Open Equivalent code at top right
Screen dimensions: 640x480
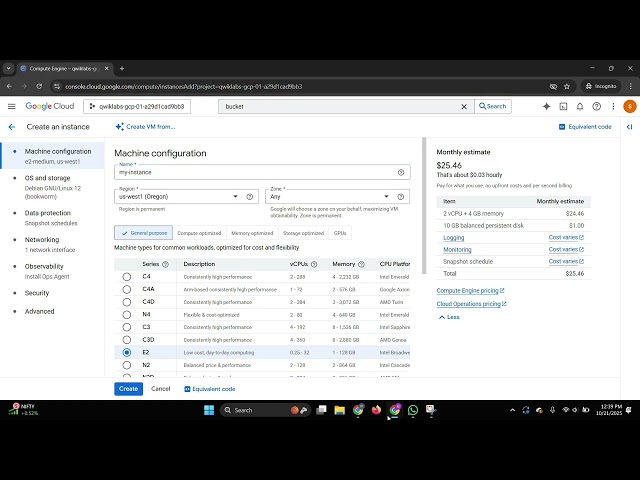point(585,127)
